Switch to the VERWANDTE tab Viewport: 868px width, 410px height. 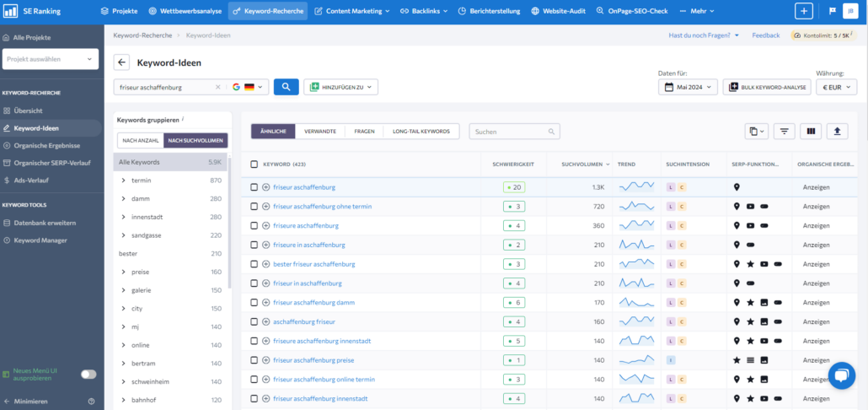(x=320, y=132)
